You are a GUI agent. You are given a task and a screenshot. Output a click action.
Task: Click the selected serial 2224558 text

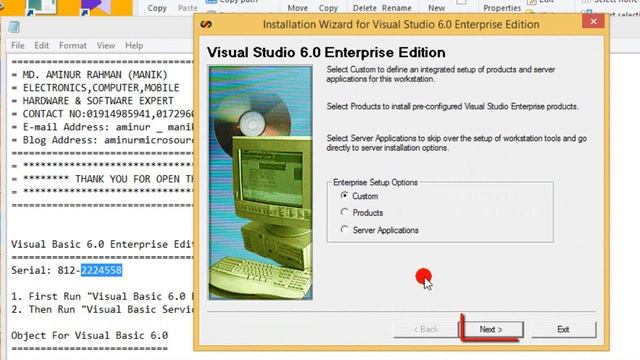pyautogui.click(x=101, y=270)
